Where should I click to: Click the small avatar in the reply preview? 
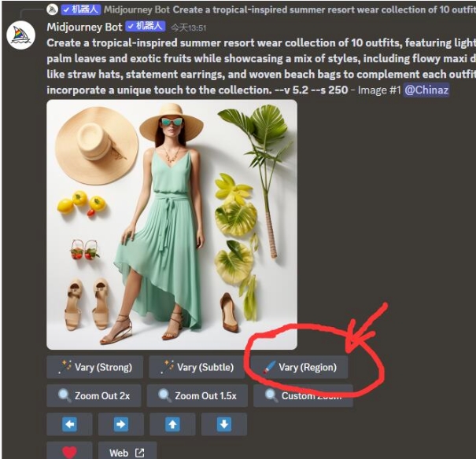tap(52, 9)
